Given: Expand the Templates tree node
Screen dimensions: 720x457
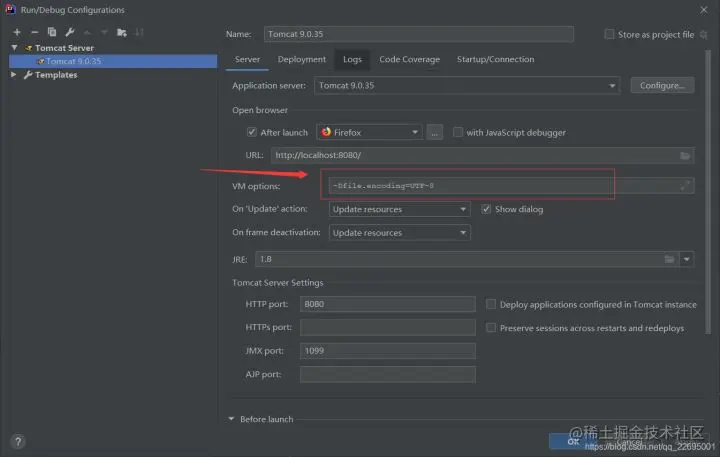Looking at the screenshot, I should (14, 74).
